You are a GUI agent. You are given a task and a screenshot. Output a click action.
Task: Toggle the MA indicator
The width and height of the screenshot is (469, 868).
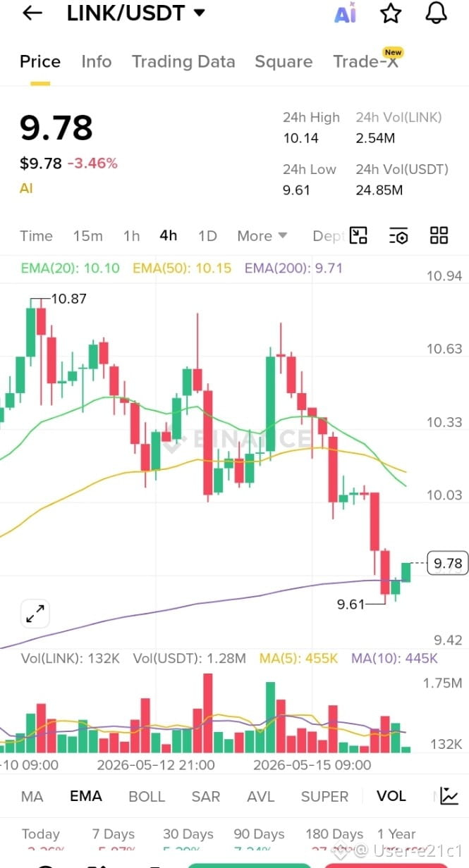(x=32, y=797)
